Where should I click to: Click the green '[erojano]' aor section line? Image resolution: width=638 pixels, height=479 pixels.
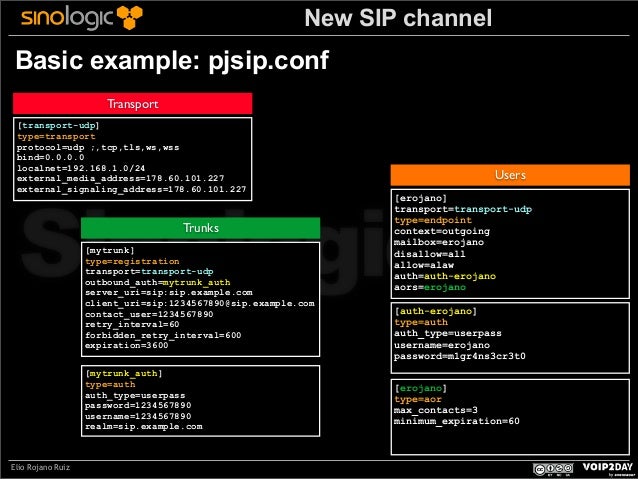pyautogui.click(x=421, y=388)
